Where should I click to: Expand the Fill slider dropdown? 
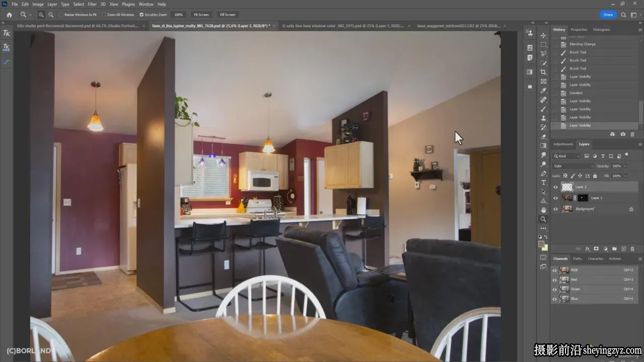point(625,176)
